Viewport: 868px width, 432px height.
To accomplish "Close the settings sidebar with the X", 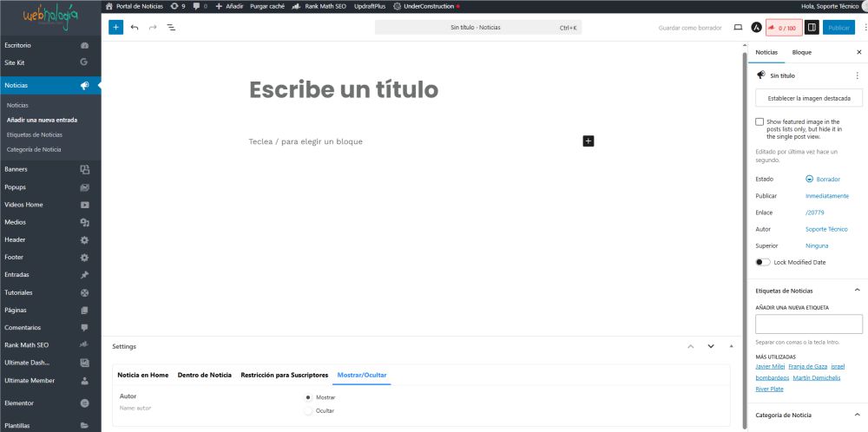I will 858,53.
